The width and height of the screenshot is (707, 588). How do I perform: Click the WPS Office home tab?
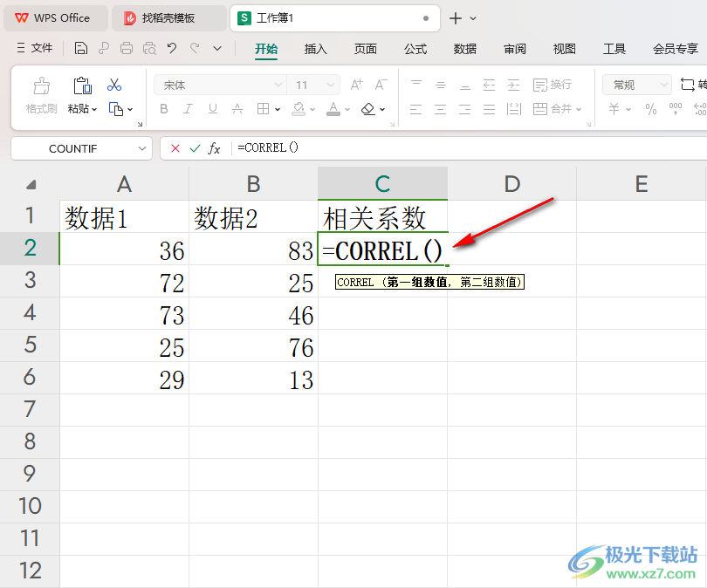[x=56, y=18]
